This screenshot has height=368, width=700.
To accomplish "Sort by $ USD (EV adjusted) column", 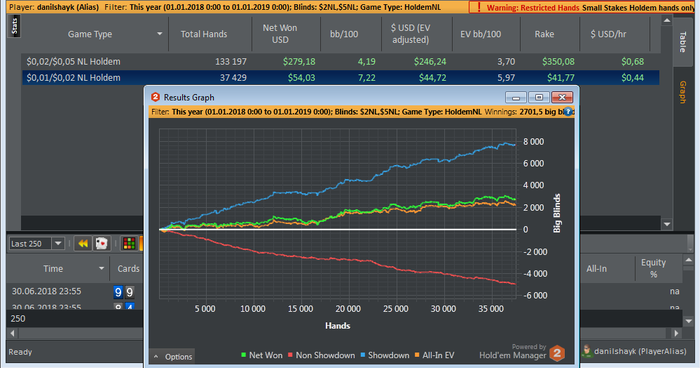I will pos(410,34).
